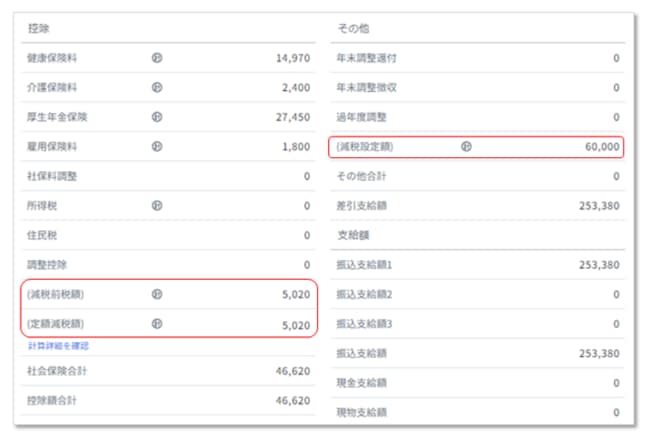Image resolution: width=650 pixels, height=437 pixels.
Task: Select the 差引支給額 total 253,380
Action: (599, 205)
